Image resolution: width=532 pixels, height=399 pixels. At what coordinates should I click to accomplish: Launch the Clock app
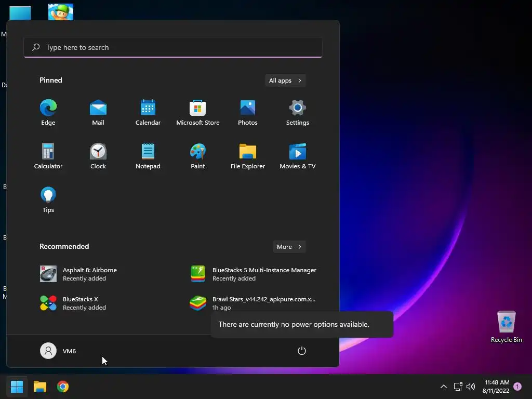(98, 156)
